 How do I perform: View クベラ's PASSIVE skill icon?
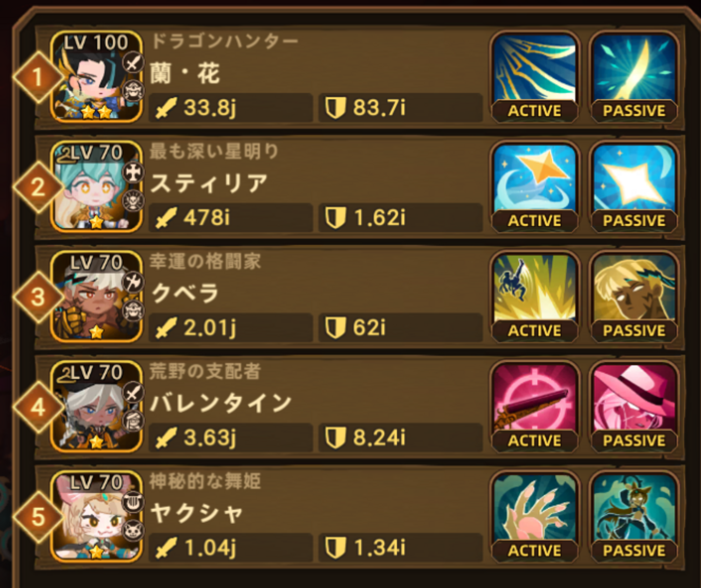(x=634, y=297)
